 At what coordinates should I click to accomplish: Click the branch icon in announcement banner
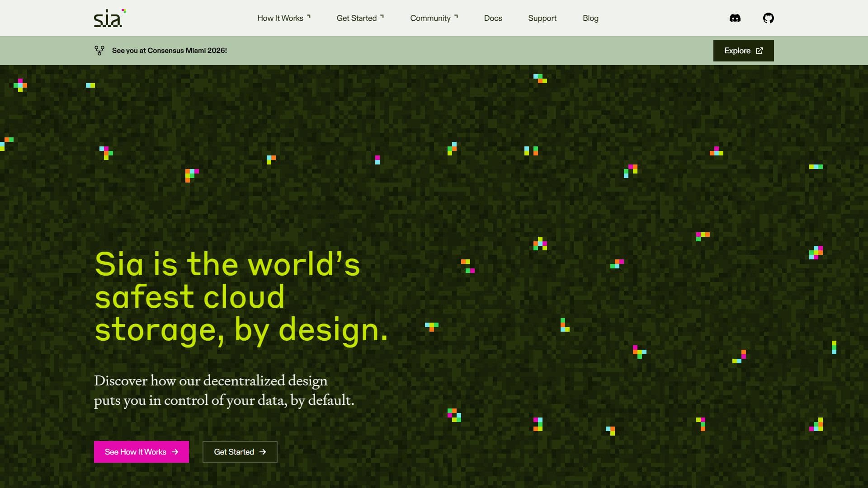click(x=99, y=51)
